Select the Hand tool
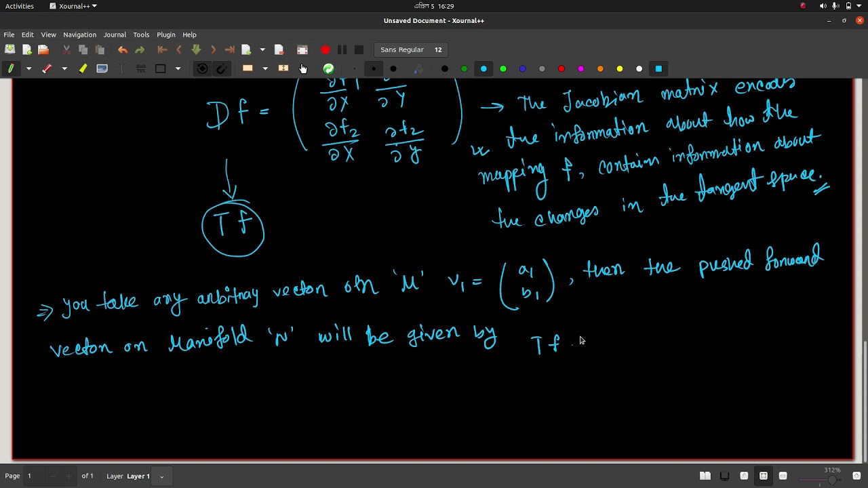 click(x=303, y=68)
